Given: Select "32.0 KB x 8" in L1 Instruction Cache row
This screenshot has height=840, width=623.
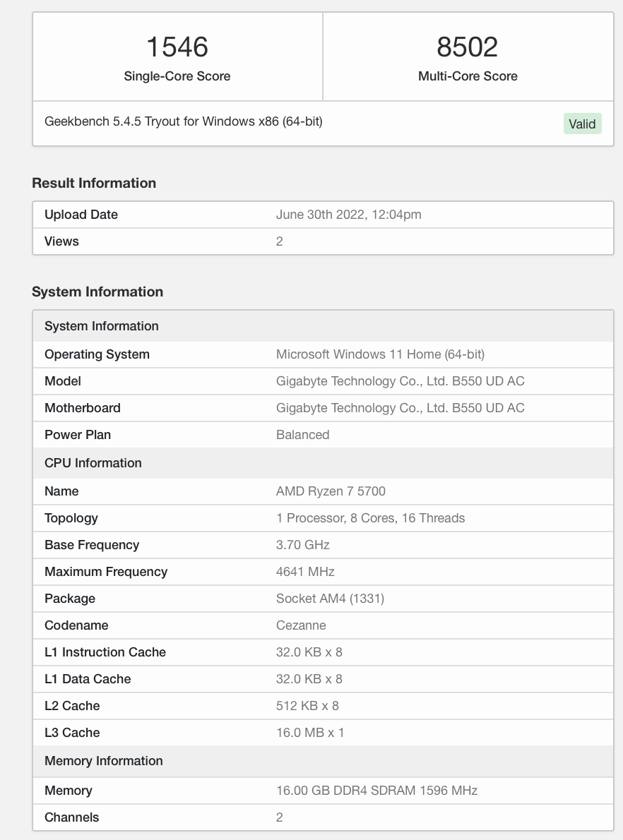Looking at the screenshot, I should pyautogui.click(x=309, y=652).
